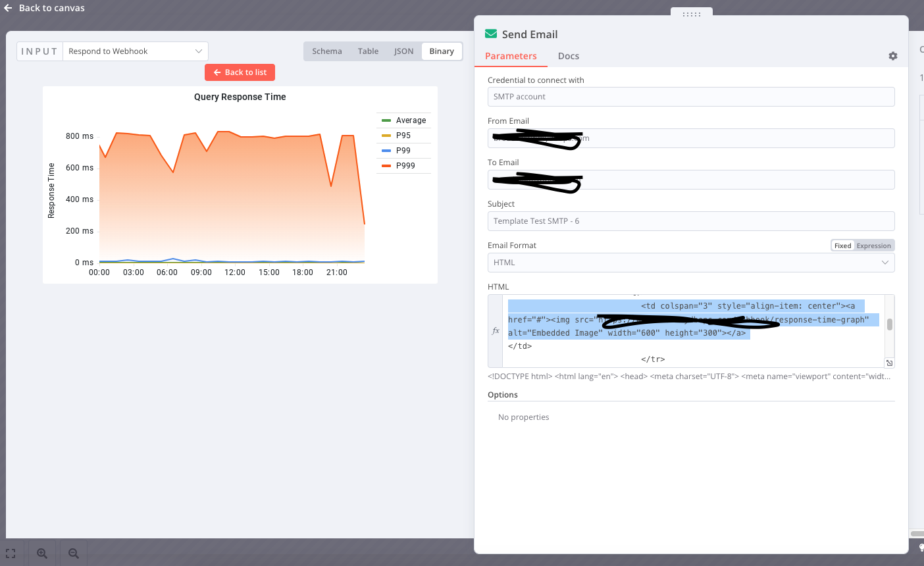Image resolution: width=924 pixels, height=566 pixels.
Task: Click the Back to canvas link
Action: pyautogui.click(x=52, y=8)
